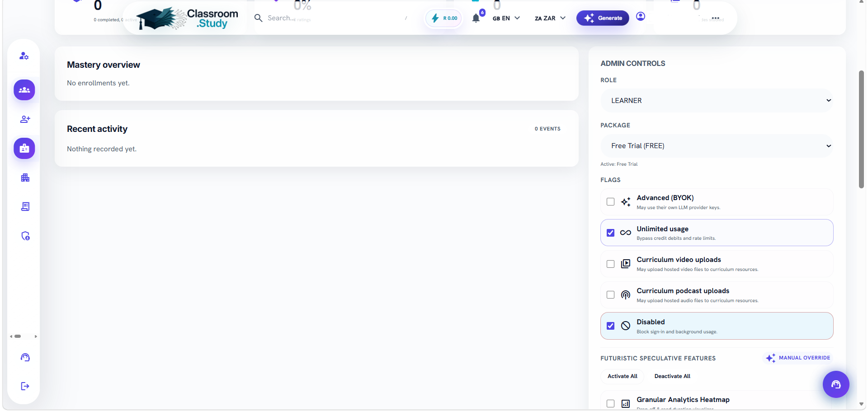Open the three-dots more menu

[715, 19]
